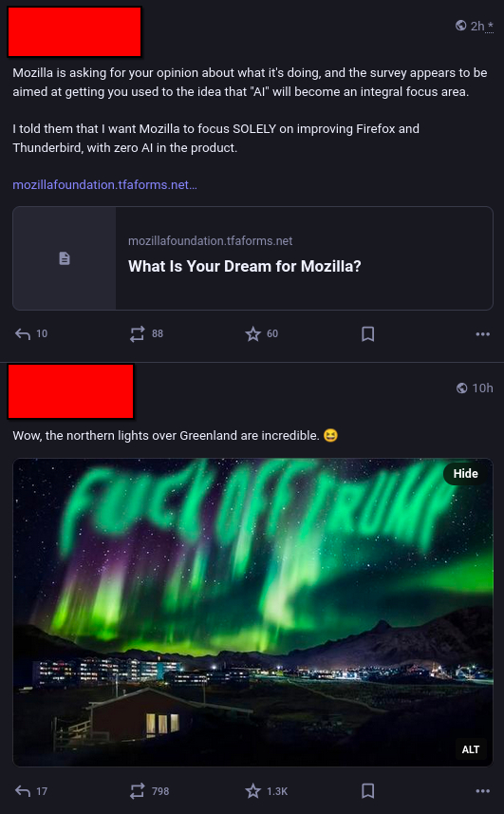Favorite the northern lights post
Viewport: 504px width, 814px height.
[266, 791]
